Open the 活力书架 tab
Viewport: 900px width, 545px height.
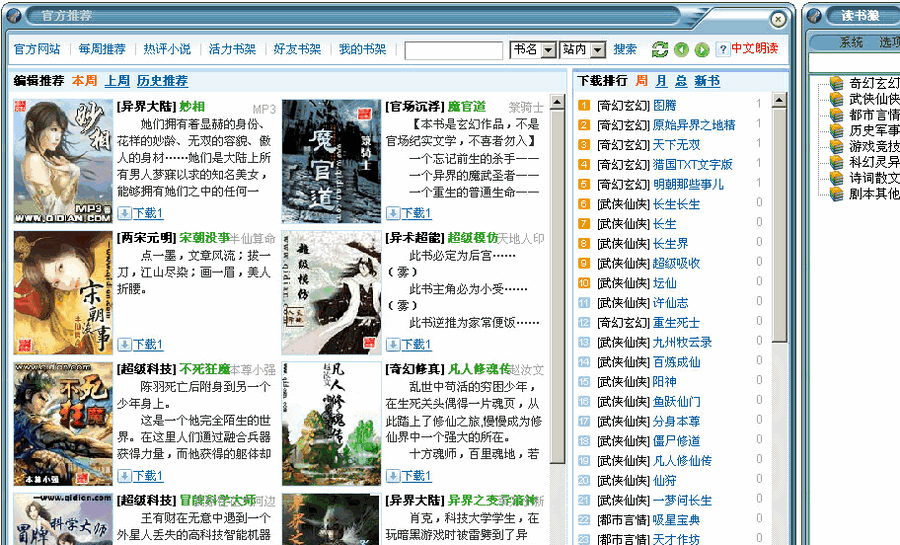[x=232, y=49]
